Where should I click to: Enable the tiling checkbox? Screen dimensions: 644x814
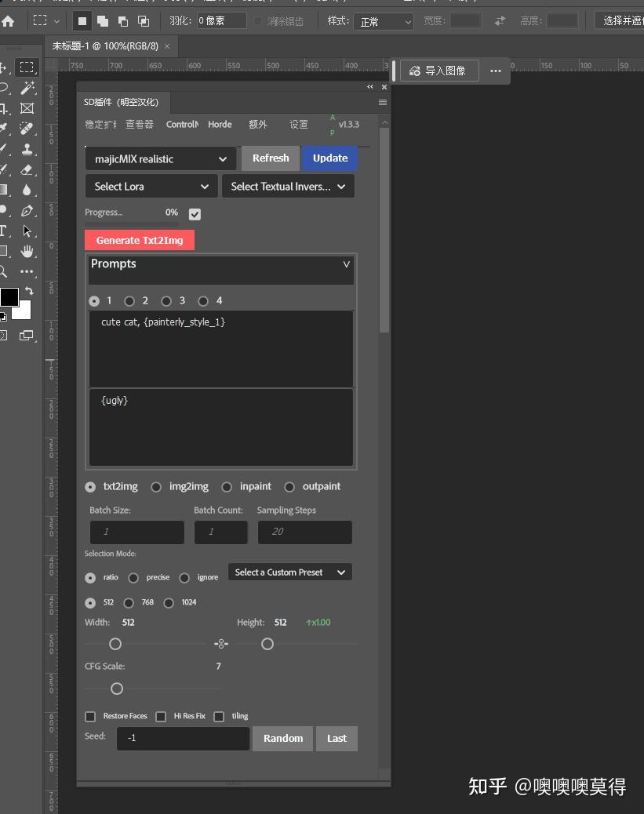click(x=219, y=716)
